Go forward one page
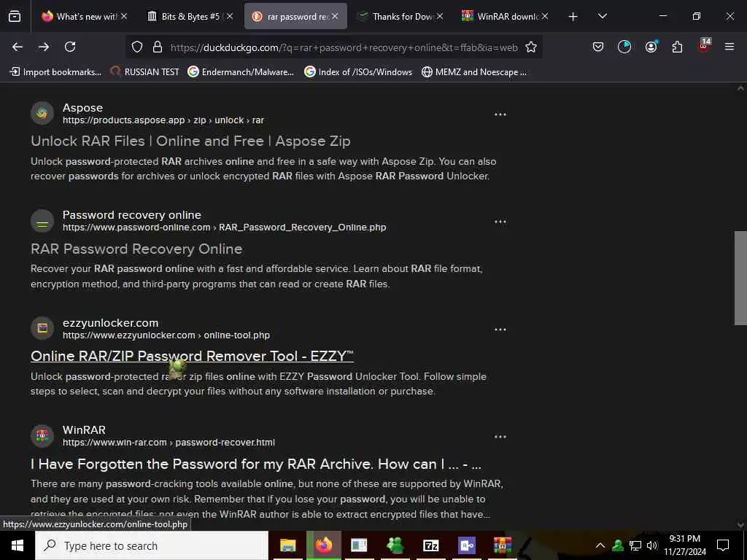747x560 pixels. point(44,47)
